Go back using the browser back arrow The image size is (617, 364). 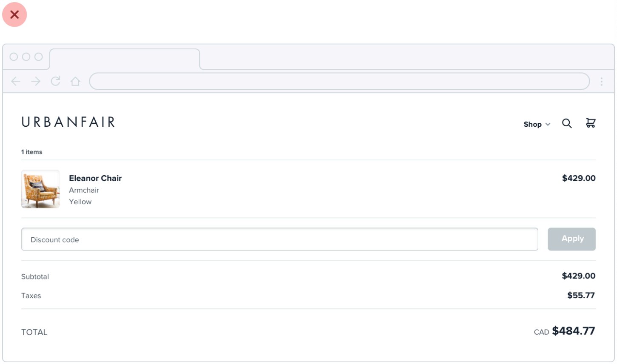pyautogui.click(x=16, y=81)
